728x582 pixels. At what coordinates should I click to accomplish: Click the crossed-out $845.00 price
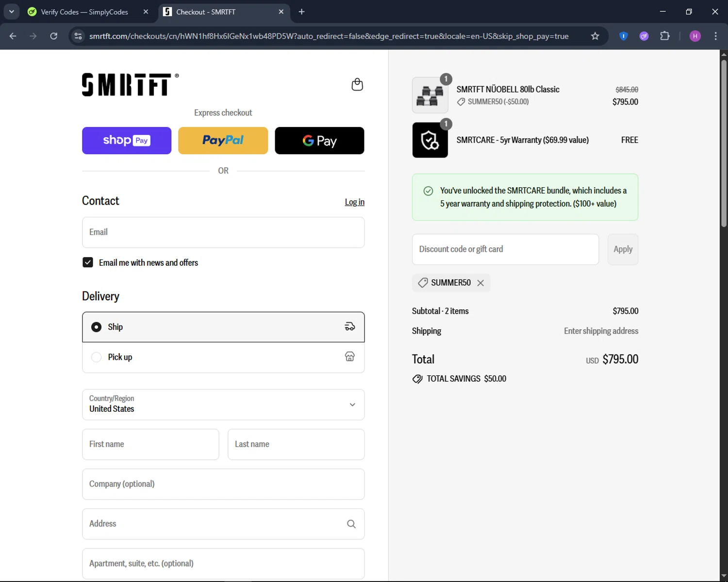(627, 90)
